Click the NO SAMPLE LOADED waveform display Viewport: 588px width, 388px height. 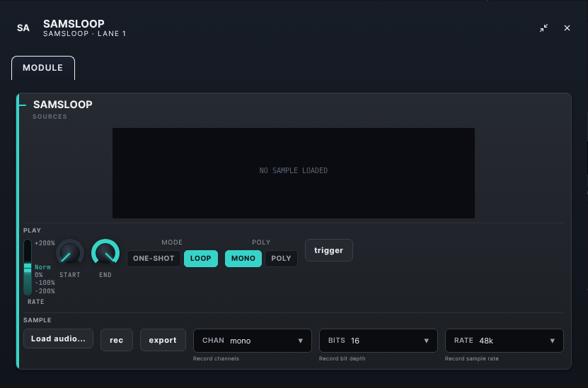coord(294,173)
